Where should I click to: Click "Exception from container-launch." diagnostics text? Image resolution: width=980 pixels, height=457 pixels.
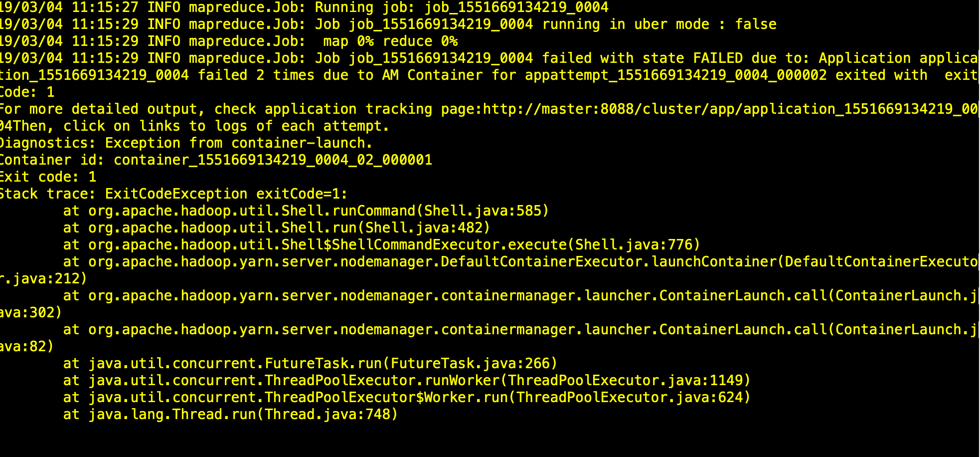(238, 143)
